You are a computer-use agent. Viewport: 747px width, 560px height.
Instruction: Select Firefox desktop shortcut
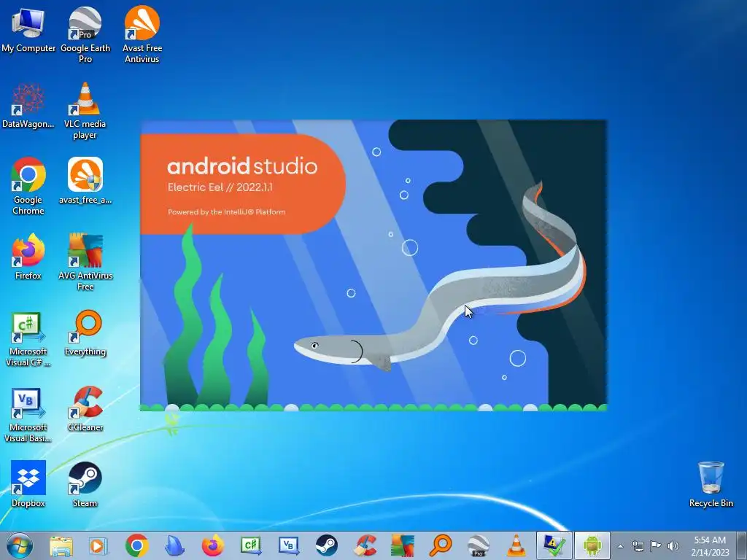28,256
